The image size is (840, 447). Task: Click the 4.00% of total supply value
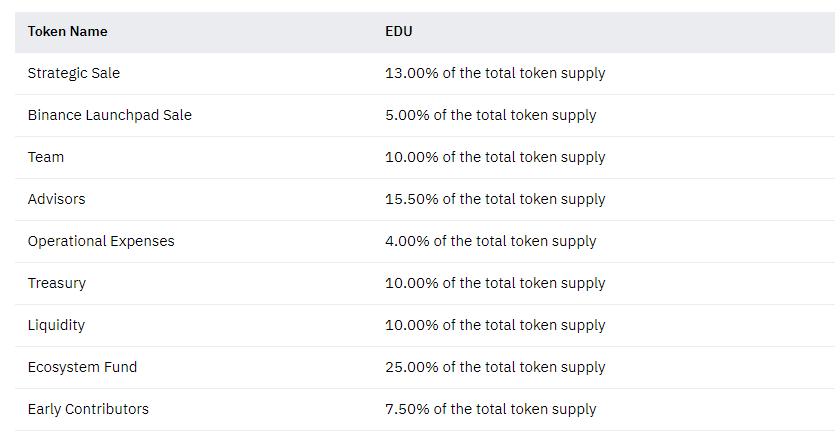[490, 241]
